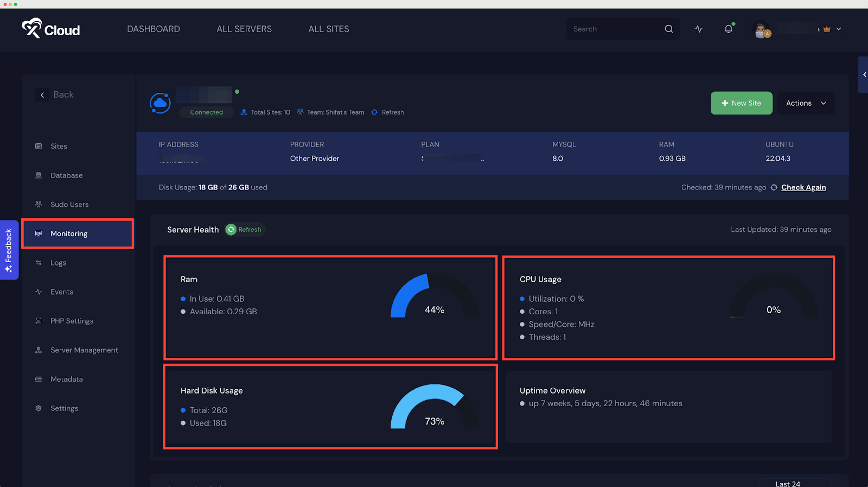Click the Hard Disk Usage 73% gauge
The width and height of the screenshot is (868, 487).
435,408
